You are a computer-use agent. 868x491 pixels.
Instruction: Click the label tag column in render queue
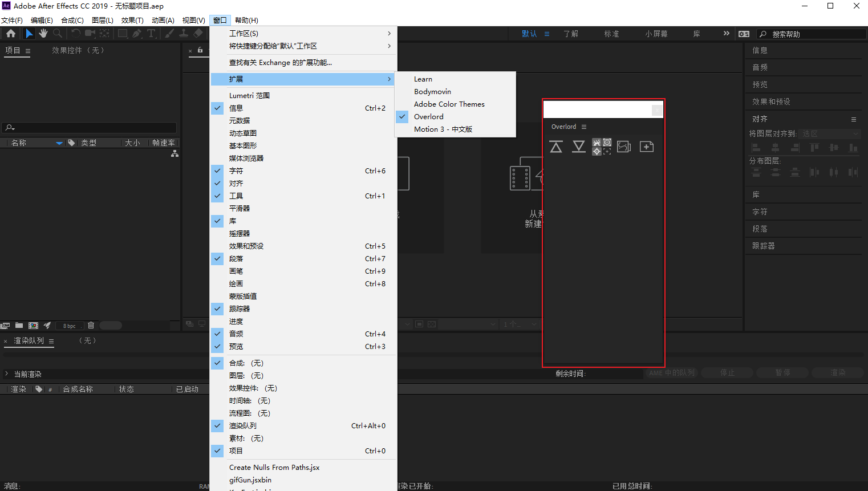click(39, 389)
